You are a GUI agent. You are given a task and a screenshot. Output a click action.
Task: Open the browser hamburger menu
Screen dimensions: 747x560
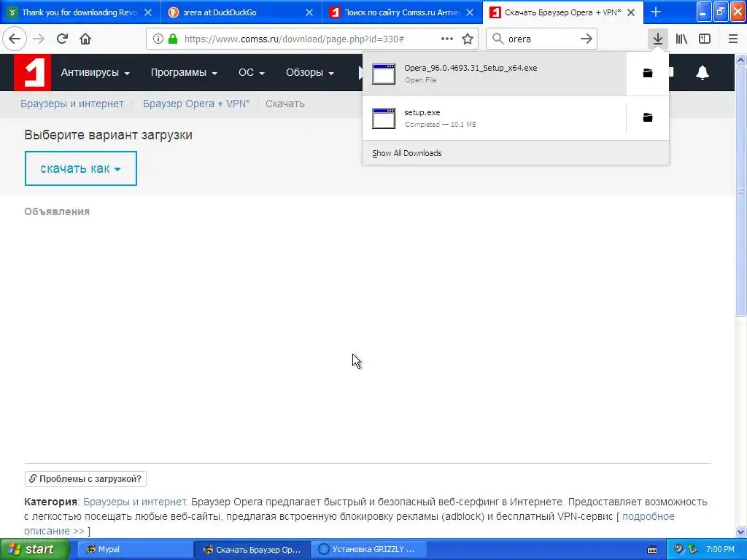pos(732,39)
